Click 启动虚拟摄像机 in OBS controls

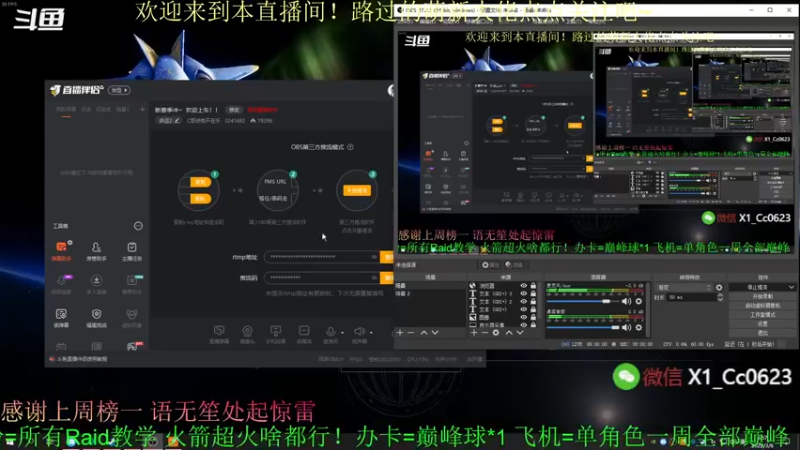pos(762,306)
